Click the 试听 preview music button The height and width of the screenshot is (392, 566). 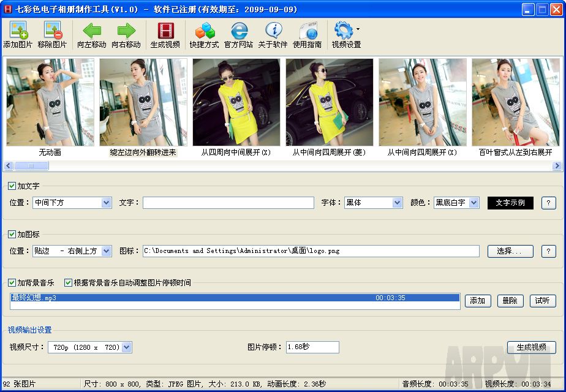point(543,301)
